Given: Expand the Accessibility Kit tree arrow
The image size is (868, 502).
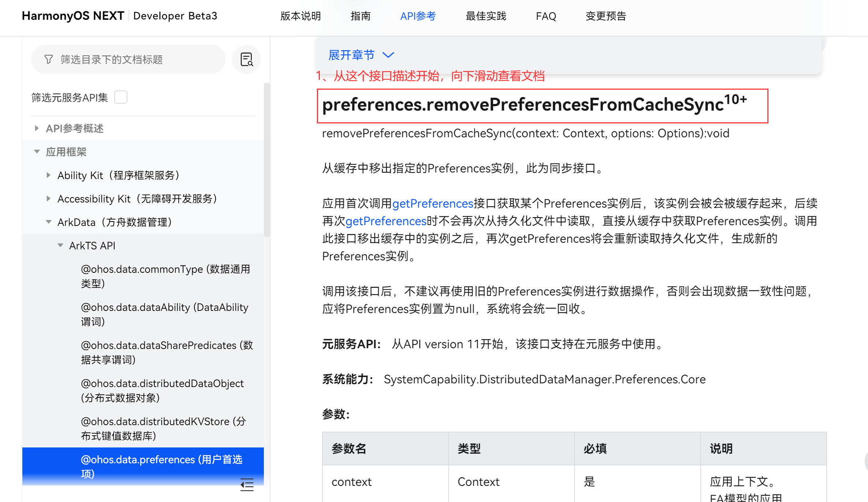Looking at the screenshot, I should (48, 198).
